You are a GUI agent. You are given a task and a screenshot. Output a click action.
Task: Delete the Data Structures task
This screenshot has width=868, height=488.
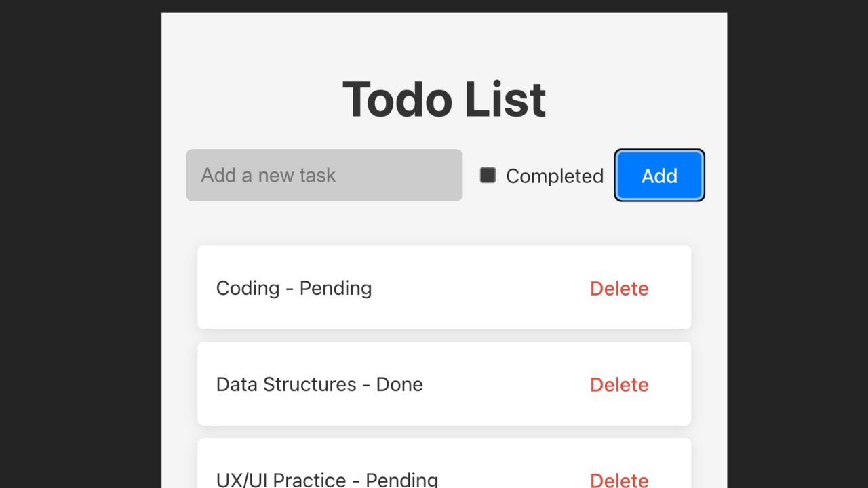pos(619,385)
